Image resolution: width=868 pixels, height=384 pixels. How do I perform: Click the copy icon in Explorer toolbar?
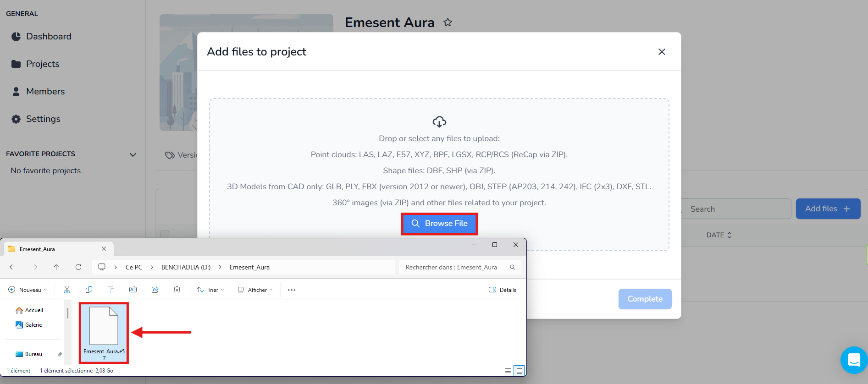[89, 290]
